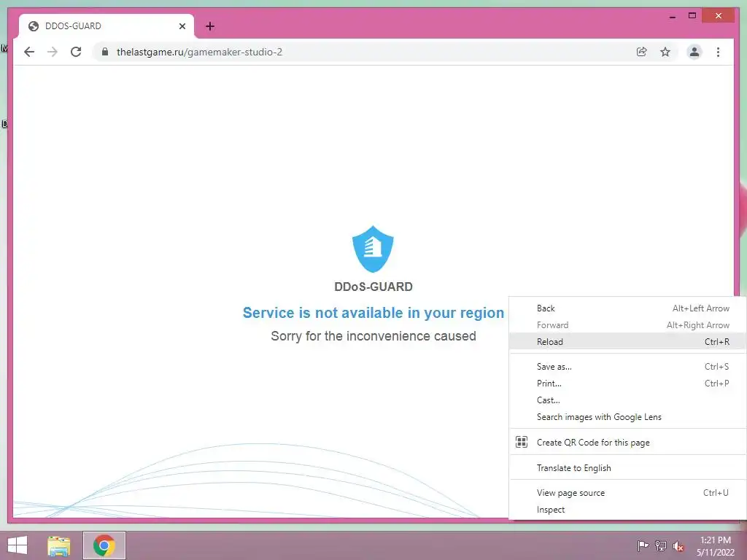Image resolution: width=747 pixels, height=560 pixels.
Task: Click the browser back arrow
Action: pos(29,52)
